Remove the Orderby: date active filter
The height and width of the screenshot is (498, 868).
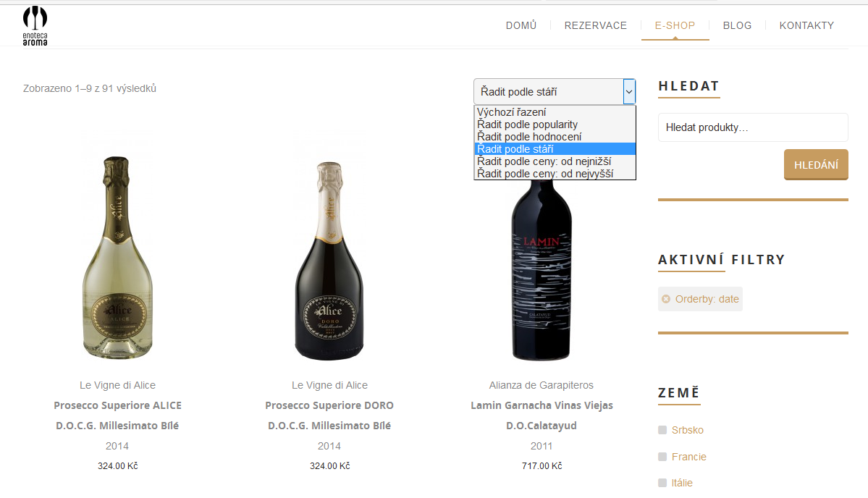666,299
